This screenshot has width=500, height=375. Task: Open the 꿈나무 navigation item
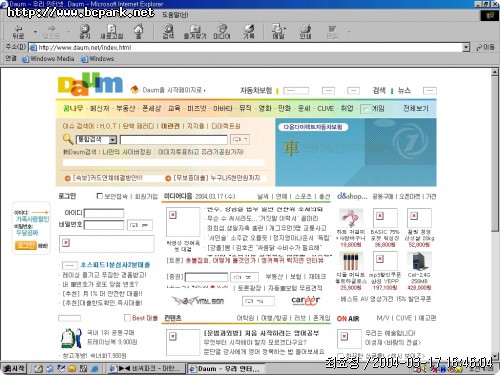(73, 108)
